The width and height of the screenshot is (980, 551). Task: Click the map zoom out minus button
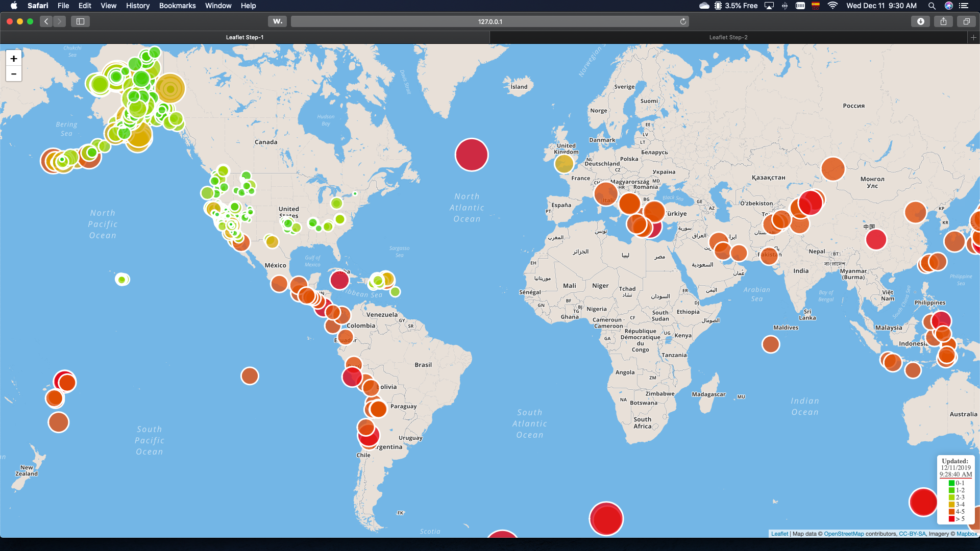pyautogui.click(x=14, y=74)
